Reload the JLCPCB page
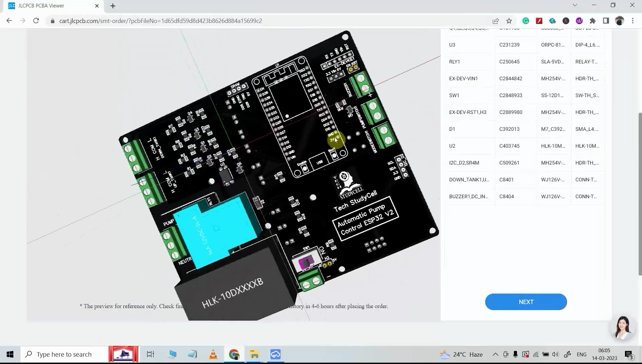Screen dimensions: 642x364 tap(36, 21)
